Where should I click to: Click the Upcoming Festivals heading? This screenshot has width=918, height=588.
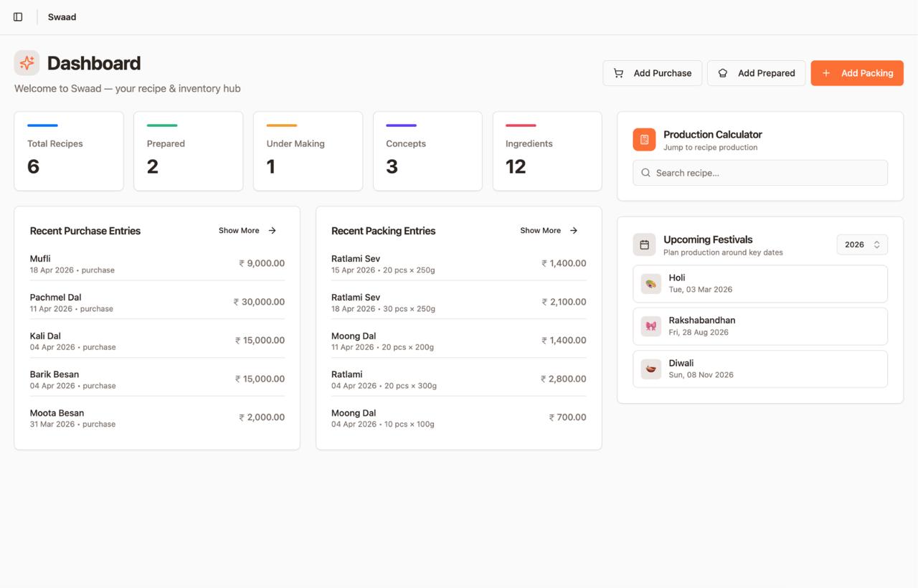point(708,240)
